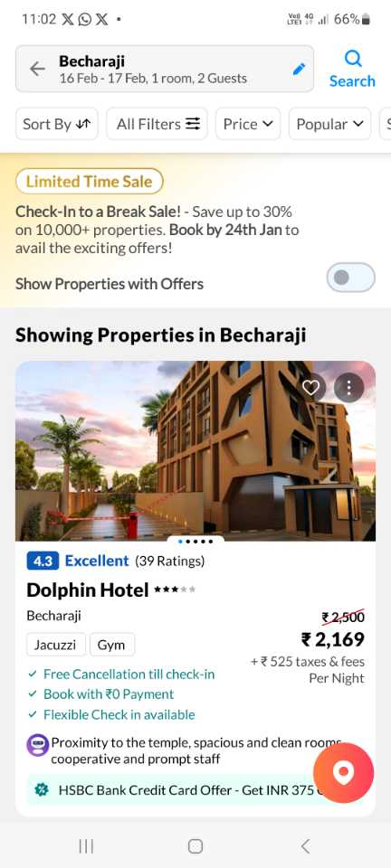Open map view with location pin button
Viewport: 391px width, 868px height.
point(343,773)
